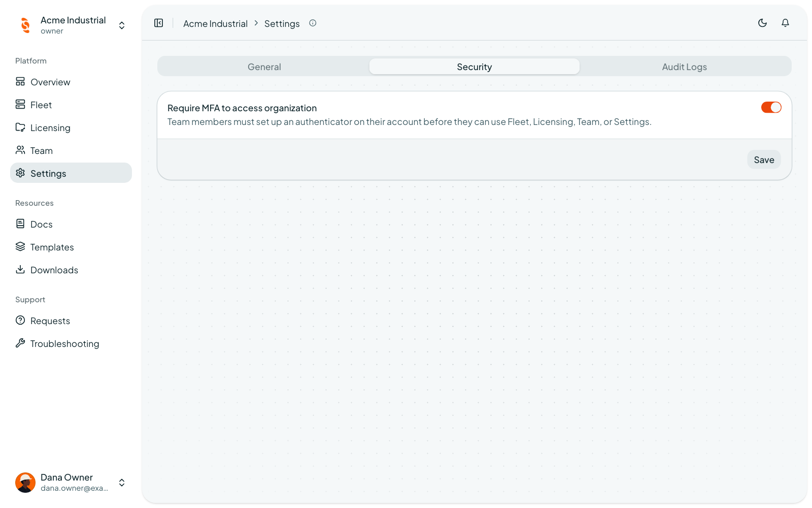Open the Overview page label
The image size is (812, 508).
50,82
